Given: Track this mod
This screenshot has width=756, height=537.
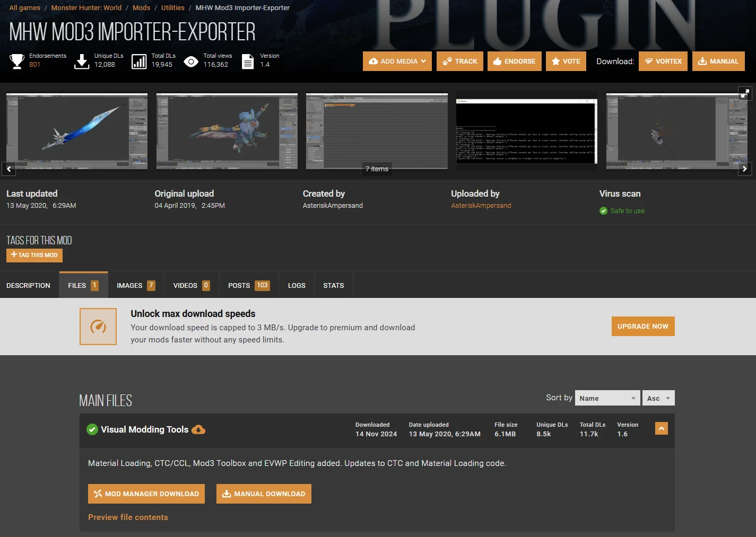Looking at the screenshot, I should tap(460, 61).
